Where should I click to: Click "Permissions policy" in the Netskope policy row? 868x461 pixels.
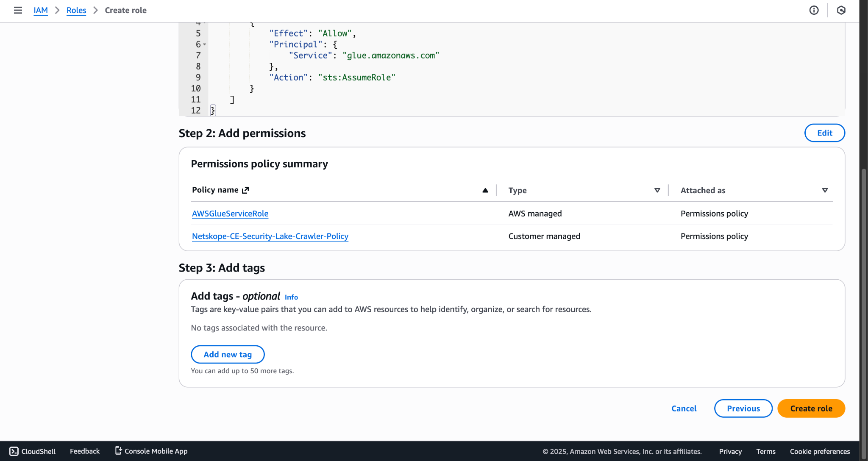tap(714, 236)
